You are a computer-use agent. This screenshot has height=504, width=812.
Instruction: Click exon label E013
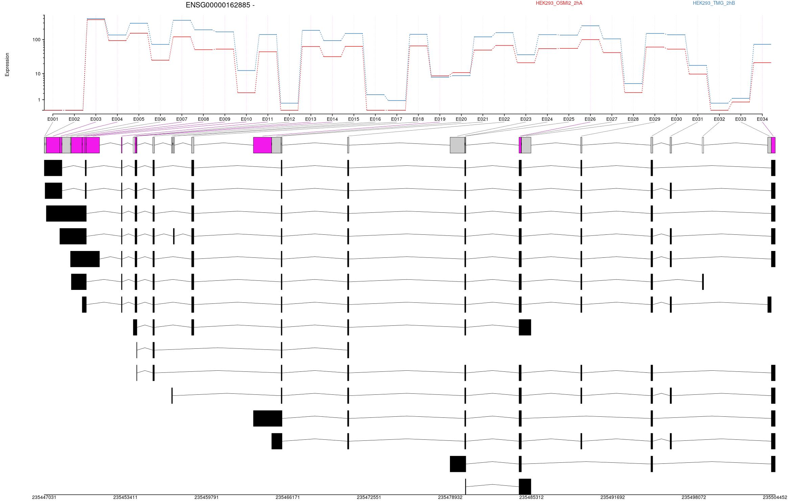tap(311, 119)
